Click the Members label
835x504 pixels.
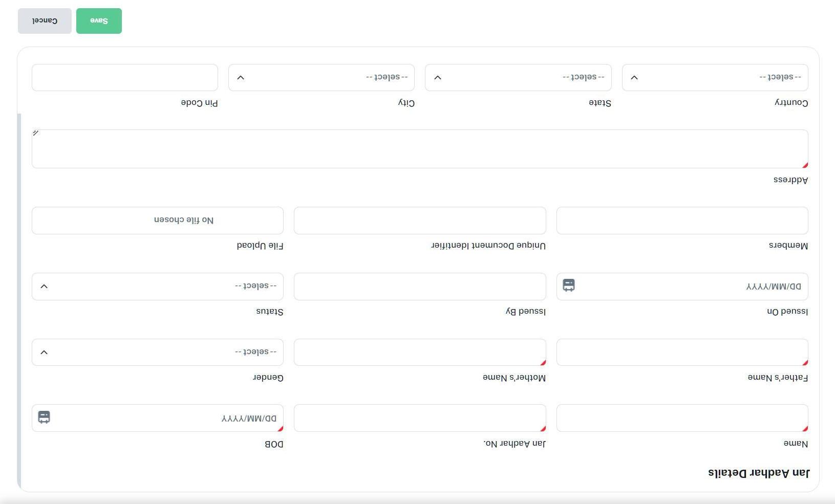(788, 246)
